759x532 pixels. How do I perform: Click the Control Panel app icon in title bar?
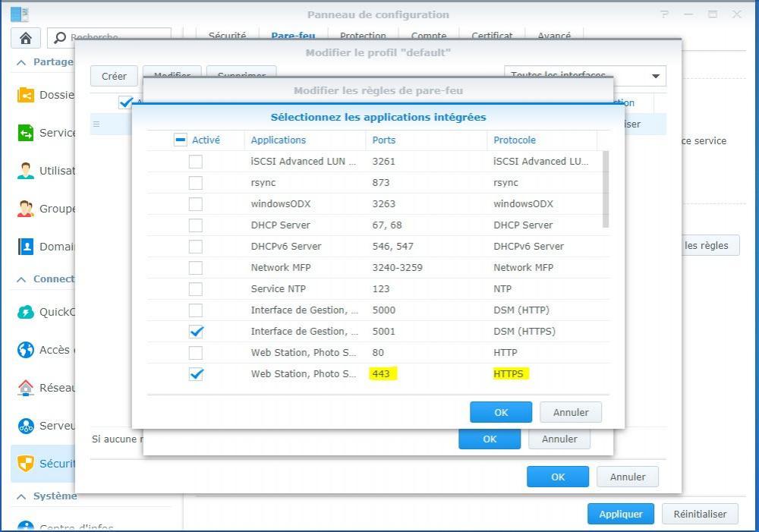[x=20, y=14]
